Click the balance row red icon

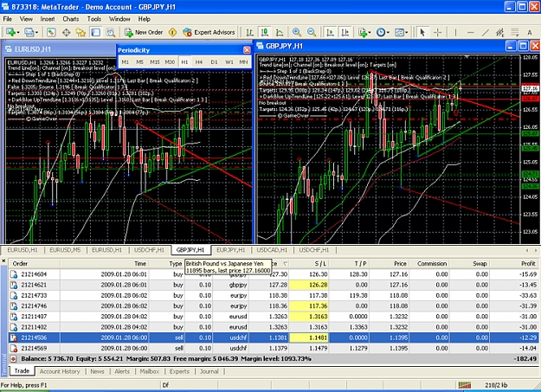(x=14, y=359)
